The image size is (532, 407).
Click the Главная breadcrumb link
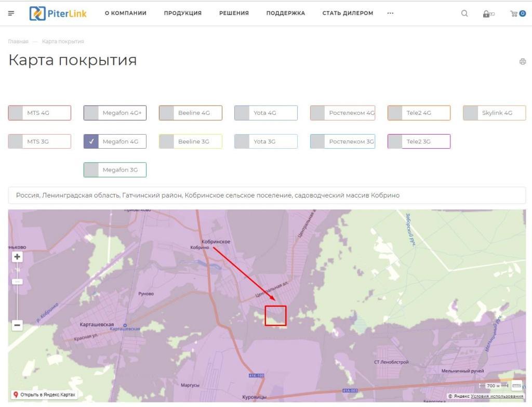tap(18, 42)
